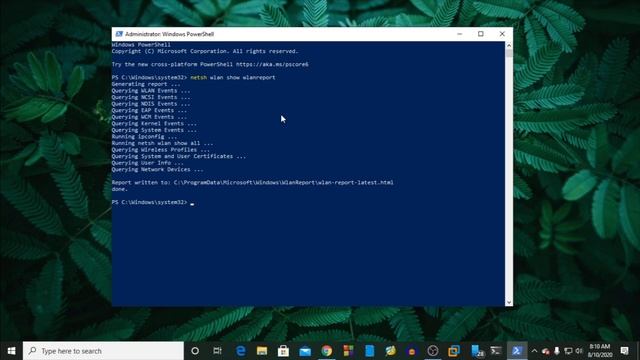Click the 'Querying Kernel Events ...' line

154,124
